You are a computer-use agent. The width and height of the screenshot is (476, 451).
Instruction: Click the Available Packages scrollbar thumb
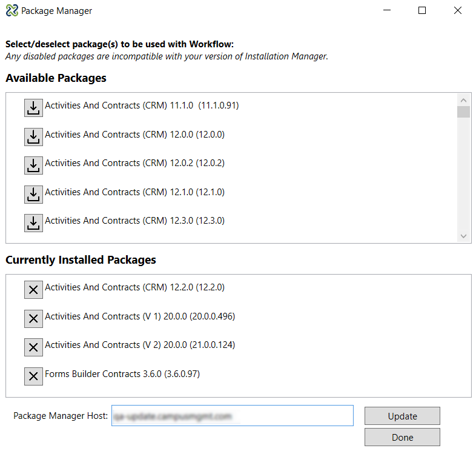[x=463, y=112]
